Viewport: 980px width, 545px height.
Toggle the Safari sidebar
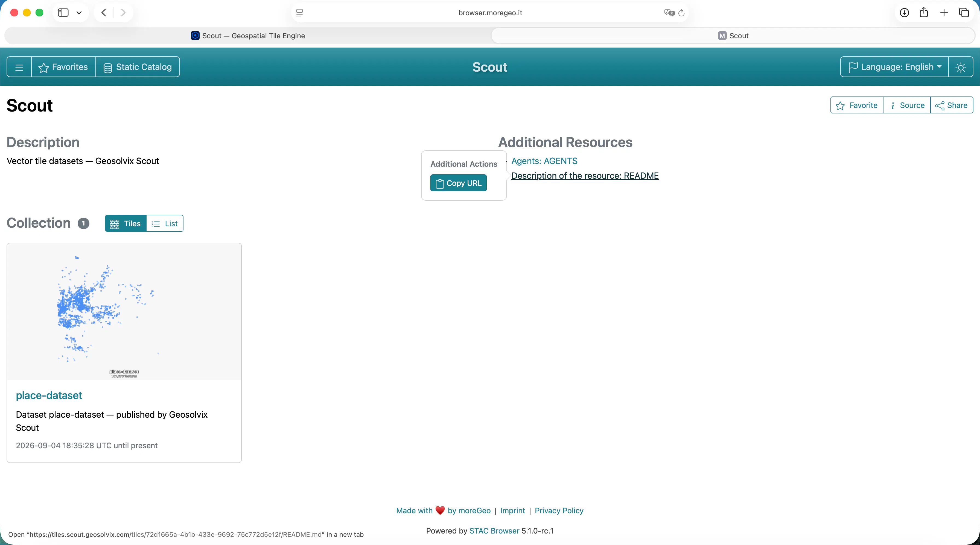click(63, 13)
